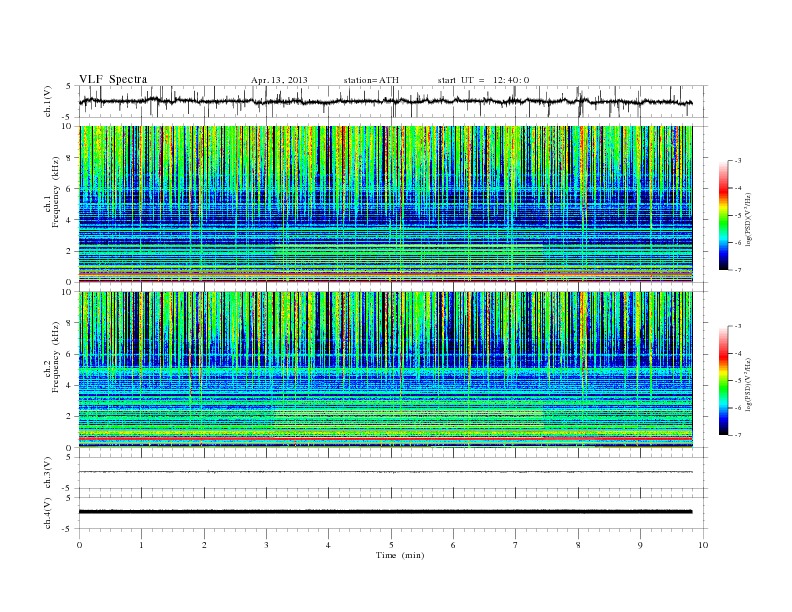Click the "ch.1(V)" waveform axis label
The image size is (792, 612).
pos(48,101)
